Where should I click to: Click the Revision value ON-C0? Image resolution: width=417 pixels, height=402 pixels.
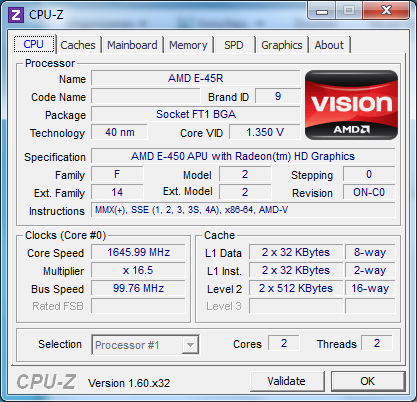click(x=369, y=192)
